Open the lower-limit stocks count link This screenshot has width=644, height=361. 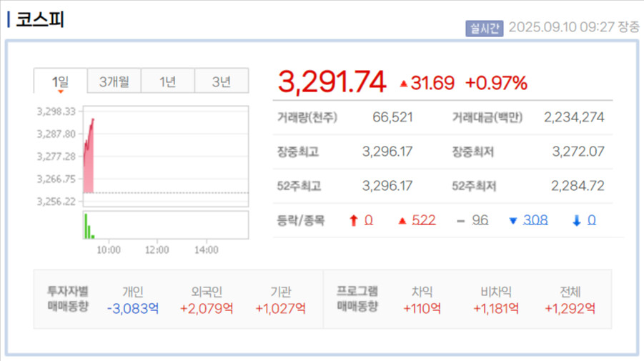[x=591, y=220]
